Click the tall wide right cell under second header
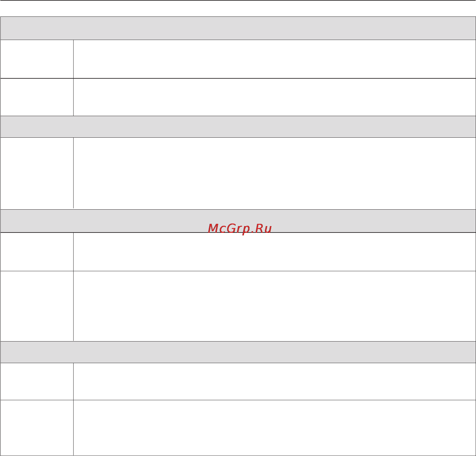The width and height of the screenshot is (476, 456). click(x=275, y=173)
